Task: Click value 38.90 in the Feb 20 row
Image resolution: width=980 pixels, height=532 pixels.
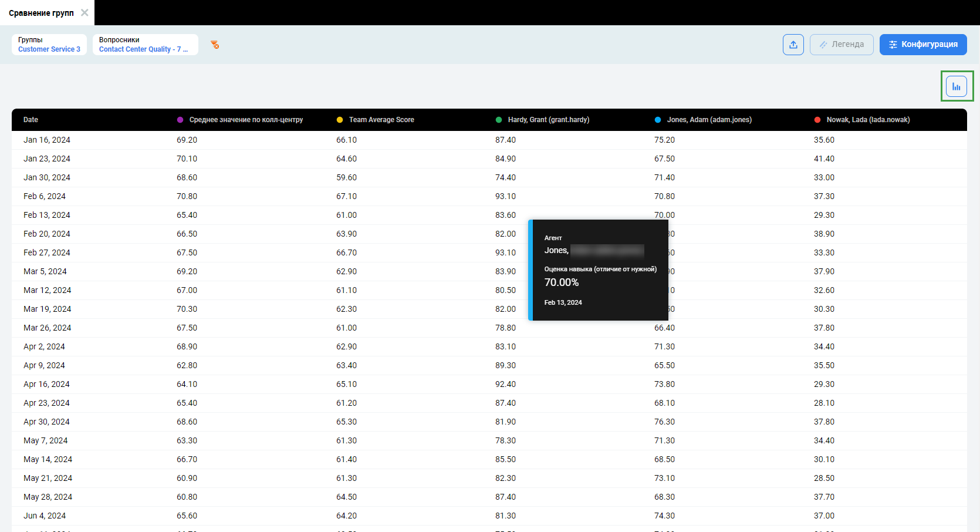Action: coord(824,234)
